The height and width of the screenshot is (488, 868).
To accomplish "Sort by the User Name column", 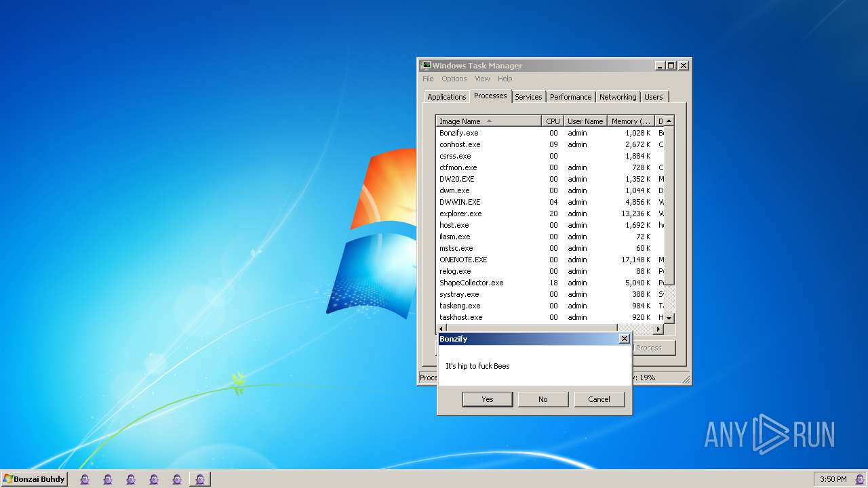I will (585, 121).
